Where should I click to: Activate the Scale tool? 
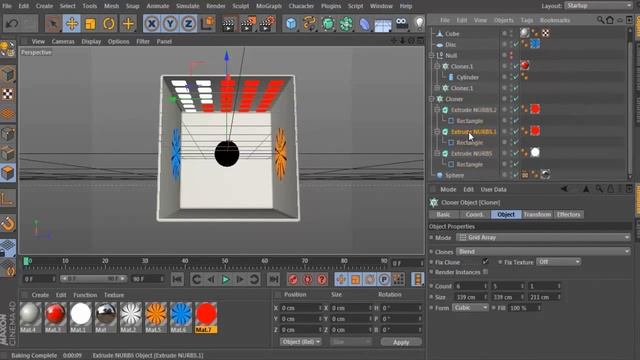coord(90,24)
